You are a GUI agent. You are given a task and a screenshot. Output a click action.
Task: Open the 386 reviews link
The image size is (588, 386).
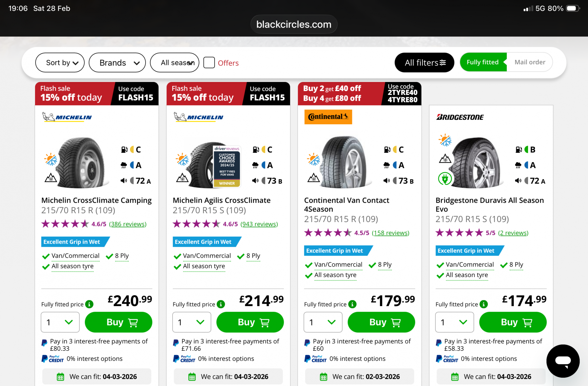128,224
